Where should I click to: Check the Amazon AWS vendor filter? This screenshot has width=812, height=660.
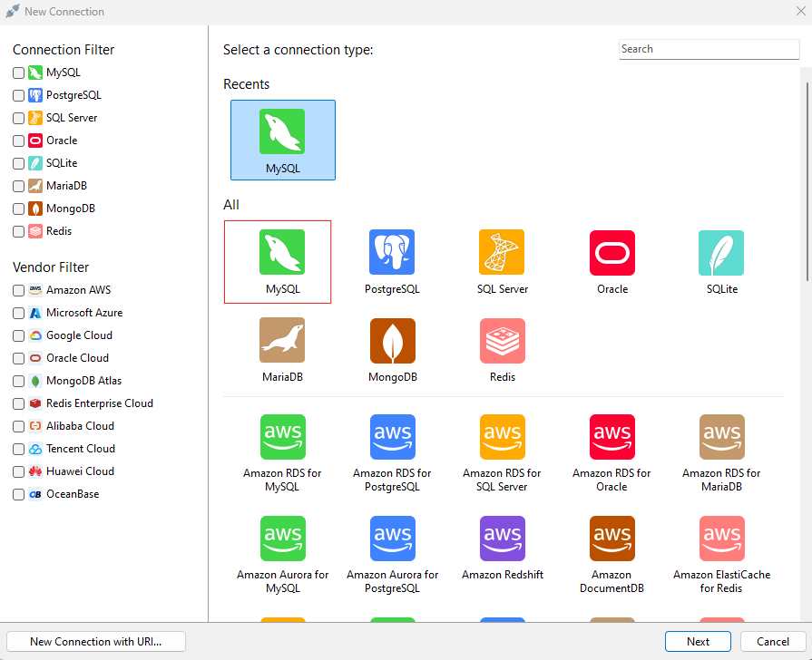pyautogui.click(x=19, y=290)
